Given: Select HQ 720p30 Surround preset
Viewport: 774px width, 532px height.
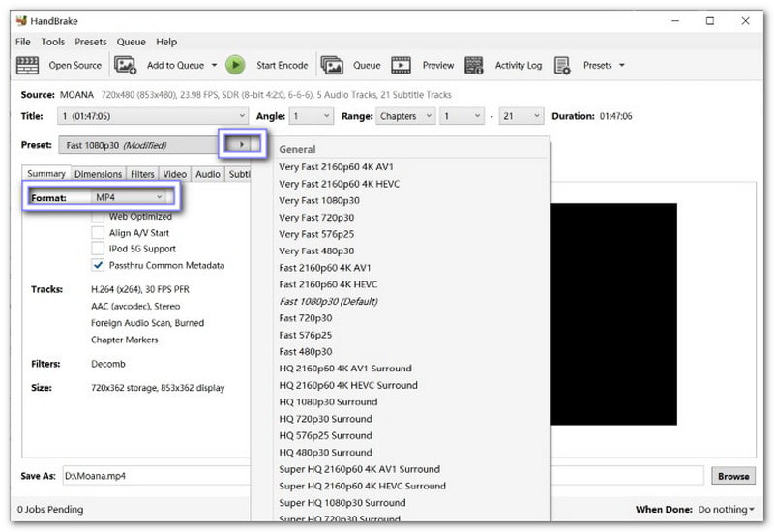Looking at the screenshot, I should [x=325, y=419].
